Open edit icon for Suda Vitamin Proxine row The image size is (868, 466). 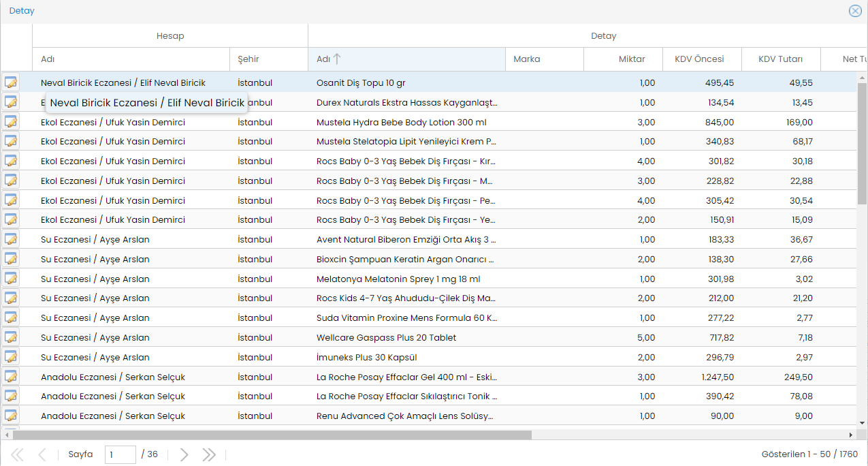click(11, 317)
